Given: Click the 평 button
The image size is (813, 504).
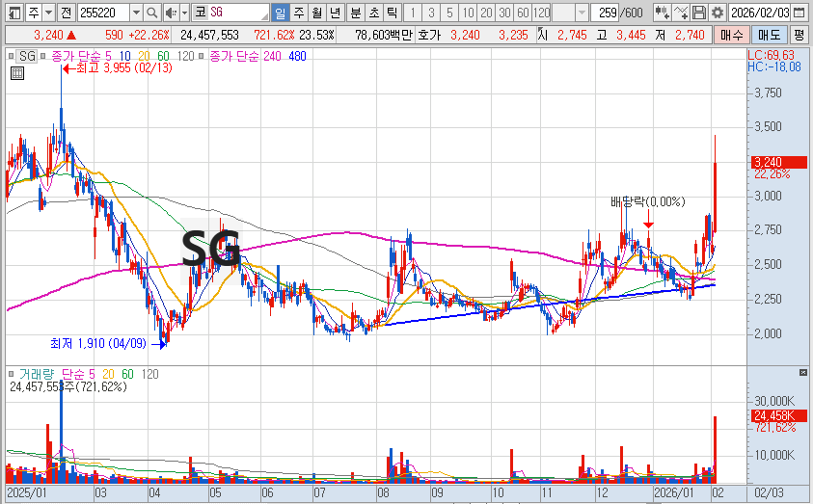Looking at the screenshot, I should (x=799, y=36).
